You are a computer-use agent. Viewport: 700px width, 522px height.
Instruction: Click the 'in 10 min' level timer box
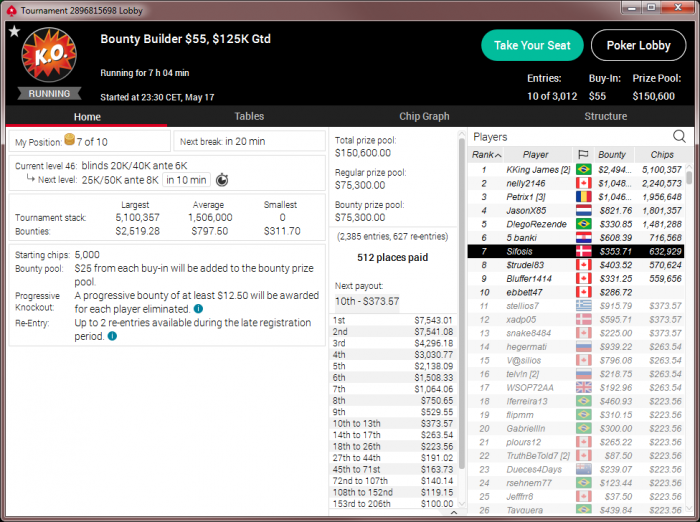point(186,180)
